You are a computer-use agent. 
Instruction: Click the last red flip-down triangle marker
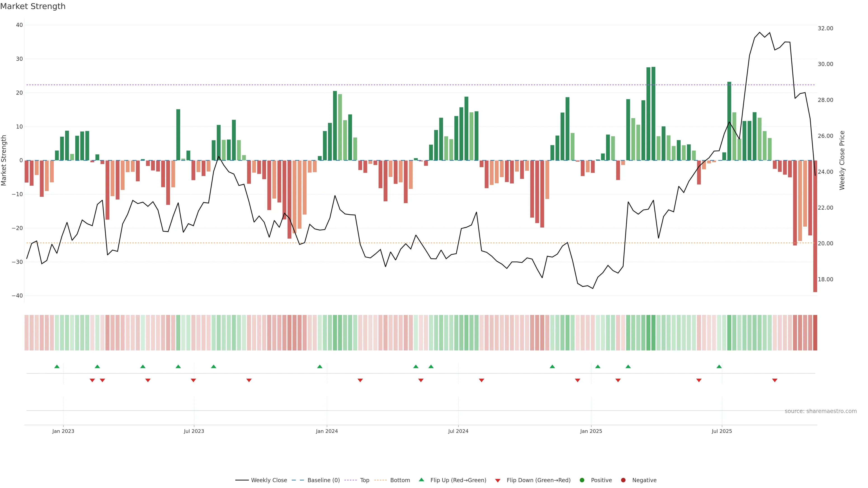pyautogui.click(x=775, y=380)
